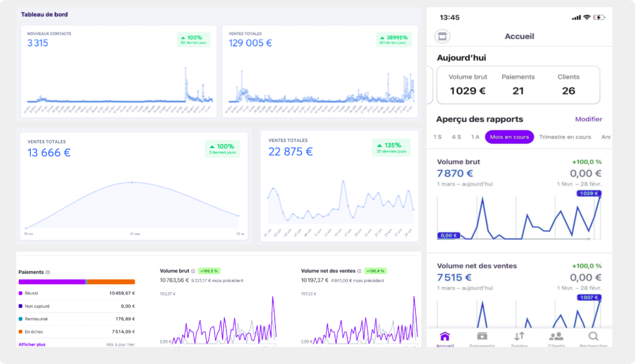Pick the 1 A time range
Screen dimensions: 635x364
pos(475,137)
